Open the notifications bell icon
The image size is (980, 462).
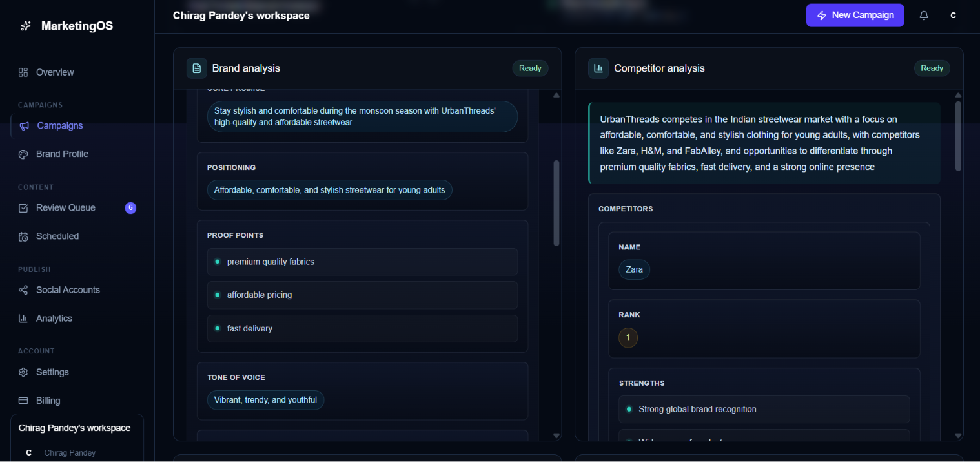click(924, 16)
